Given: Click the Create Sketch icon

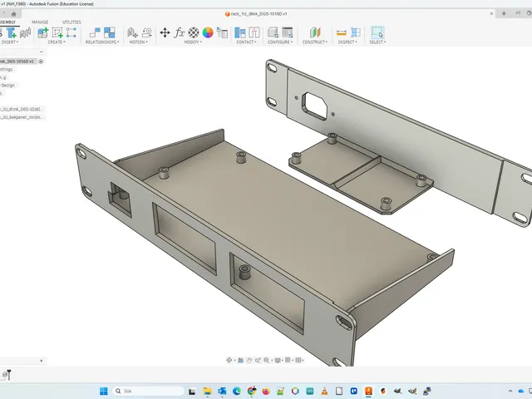Looking at the screenshot, I should tap(57, 33).
